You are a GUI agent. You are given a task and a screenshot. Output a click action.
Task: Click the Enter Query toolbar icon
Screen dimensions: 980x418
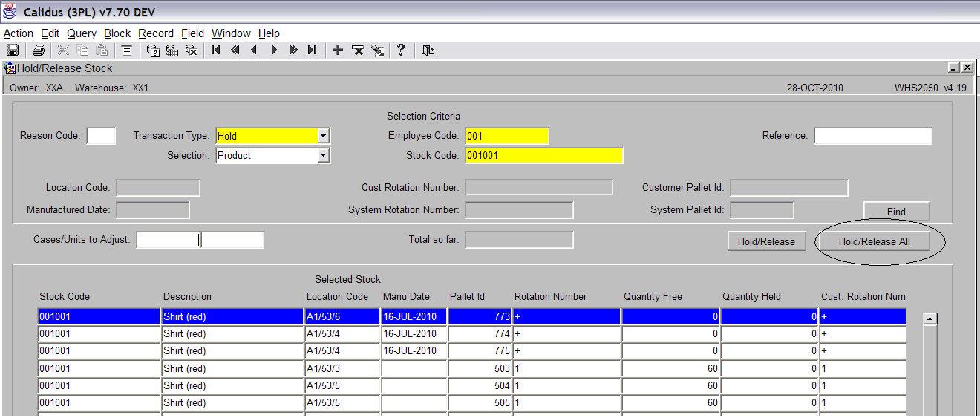click(153, 50)
